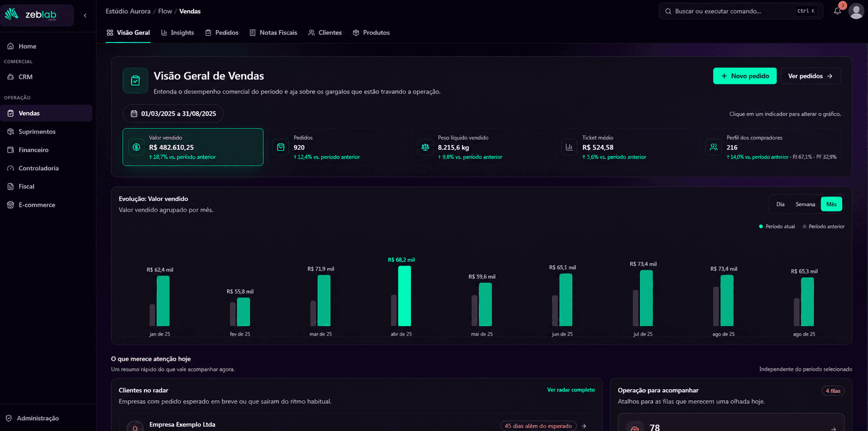Image resolution: width=868 pixels, height=431 pixels.
Task: Click the 4 filas badge
Action: pos(833,391)
